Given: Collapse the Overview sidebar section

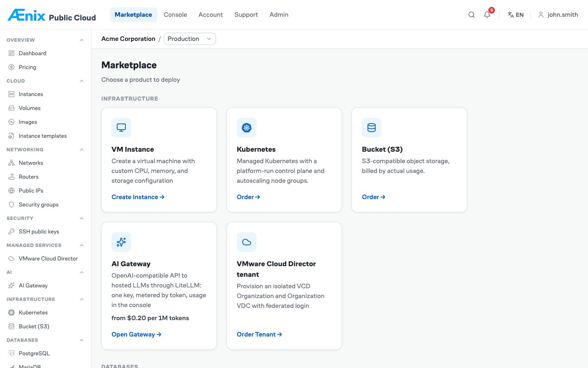Looking at the screenshot, I should click(x=82, y=40).
